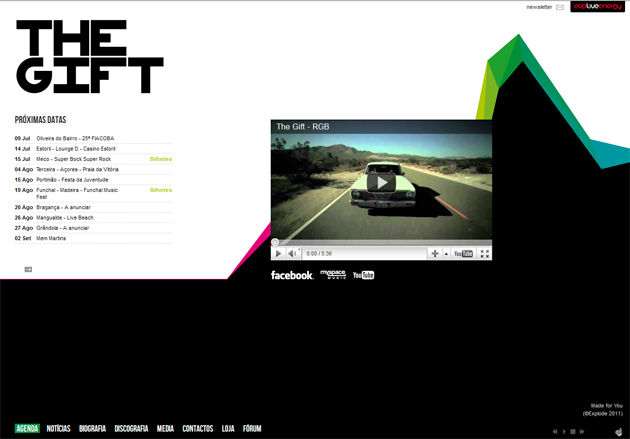Image resolution: width=630 pixels, height=439 pixels.
Task: Click The Gift - RGB video title
Action: click(303, 127)
